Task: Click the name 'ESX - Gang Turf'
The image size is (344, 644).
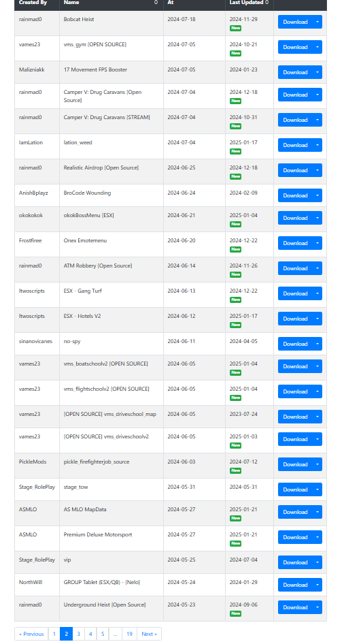Action: tap(83, 291)
